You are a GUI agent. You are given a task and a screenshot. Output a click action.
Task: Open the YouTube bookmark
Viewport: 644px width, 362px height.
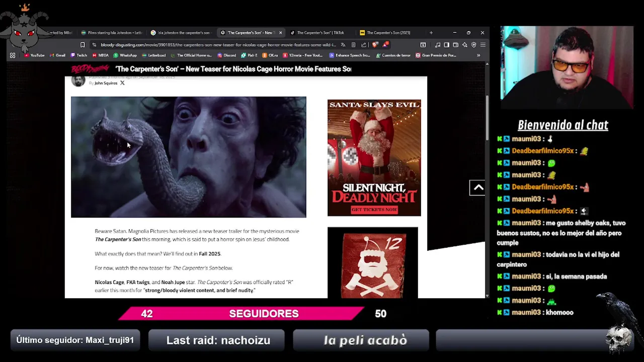tap(34, 55)
